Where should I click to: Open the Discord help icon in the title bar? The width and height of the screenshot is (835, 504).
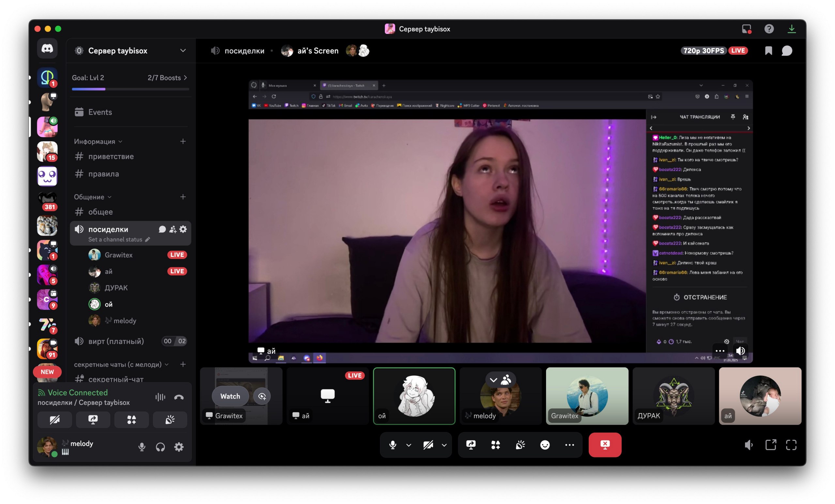coord(769,29)
